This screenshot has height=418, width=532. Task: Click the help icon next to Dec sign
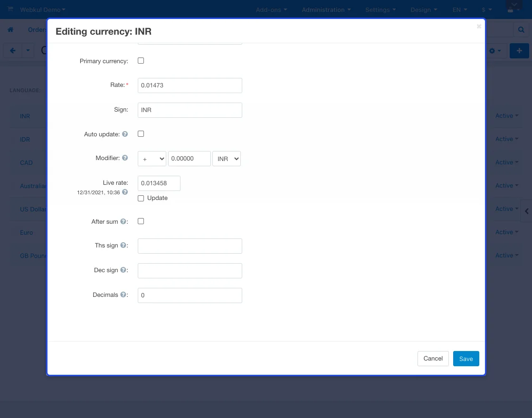[123, 270]
